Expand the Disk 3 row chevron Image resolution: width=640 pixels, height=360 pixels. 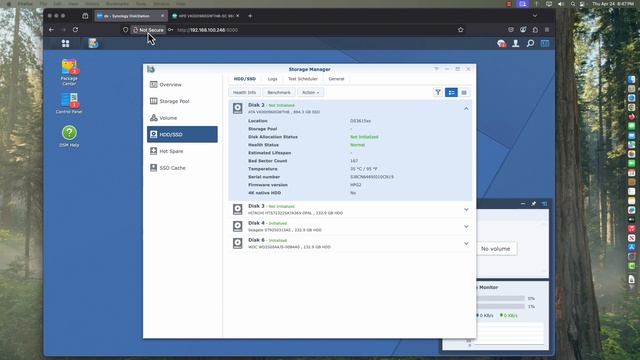[466, 209]
